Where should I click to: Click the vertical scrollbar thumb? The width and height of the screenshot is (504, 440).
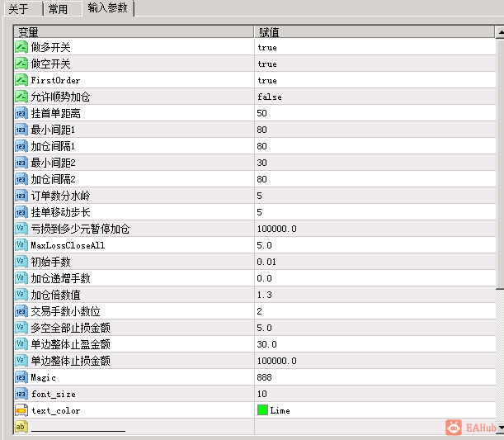point(500,163)
